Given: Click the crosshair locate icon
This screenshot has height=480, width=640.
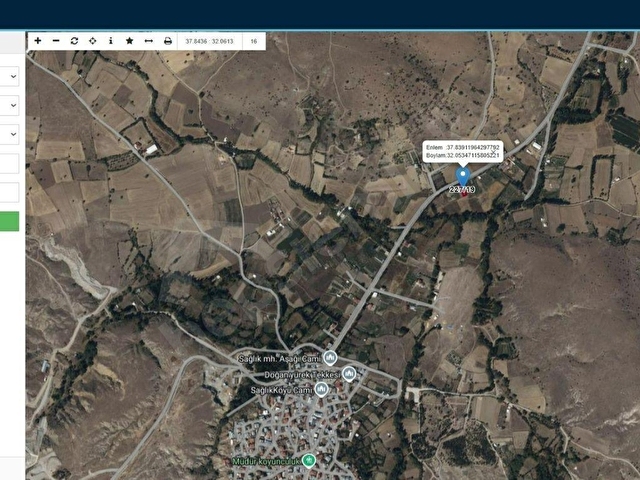Looking at the screenshot, I should point(93,41).
